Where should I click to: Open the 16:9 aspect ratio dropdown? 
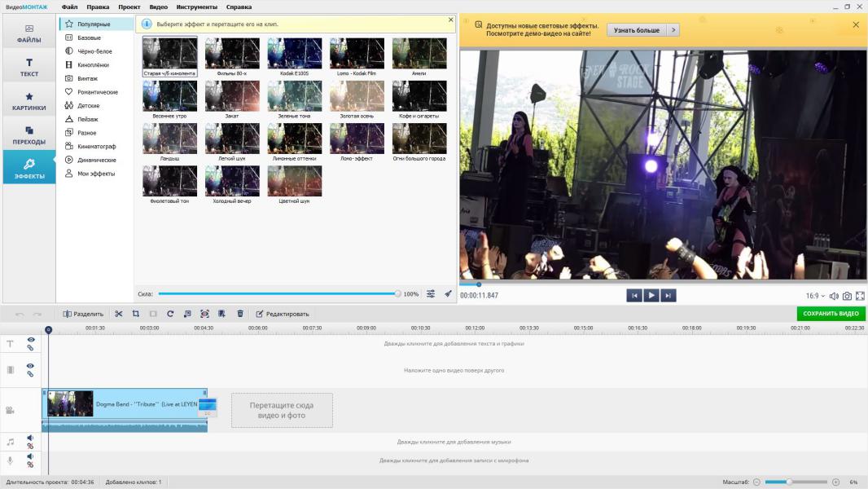(x=814, y=296)
